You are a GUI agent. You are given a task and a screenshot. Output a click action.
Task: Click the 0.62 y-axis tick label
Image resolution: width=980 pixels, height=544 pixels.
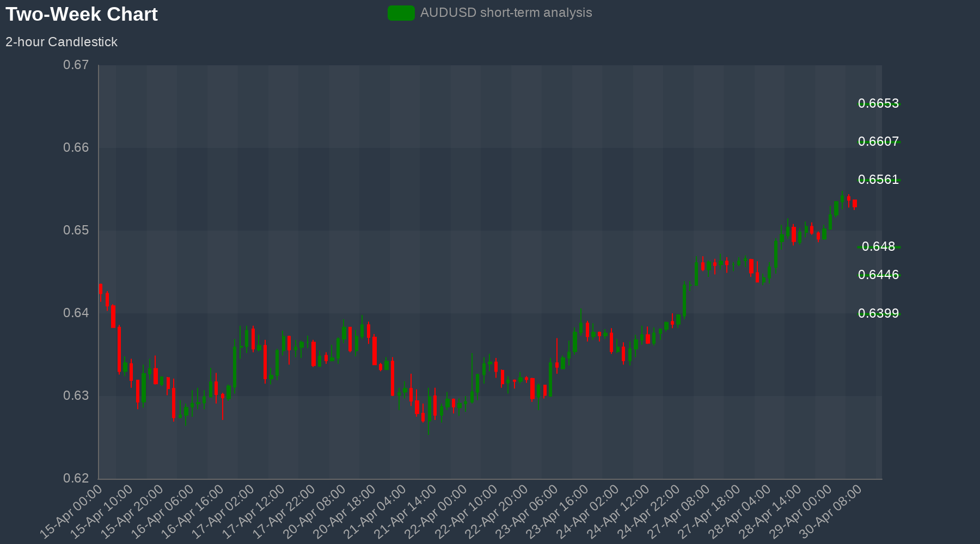coord(76,479)
